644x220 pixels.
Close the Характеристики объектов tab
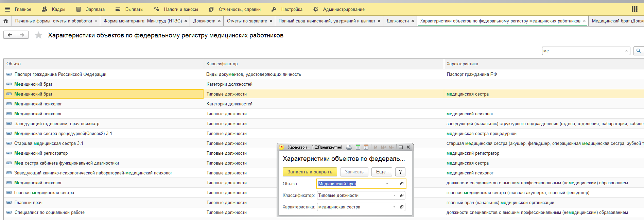(584, 21)
